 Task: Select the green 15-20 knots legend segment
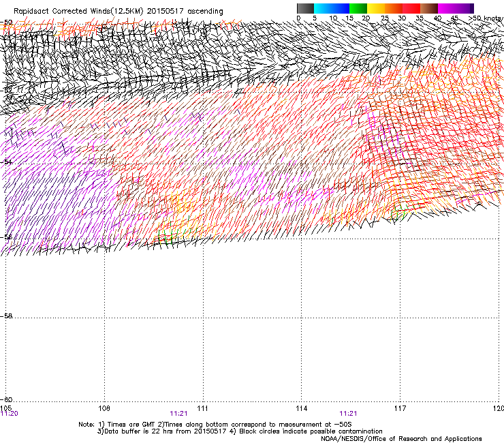point(358,8)
